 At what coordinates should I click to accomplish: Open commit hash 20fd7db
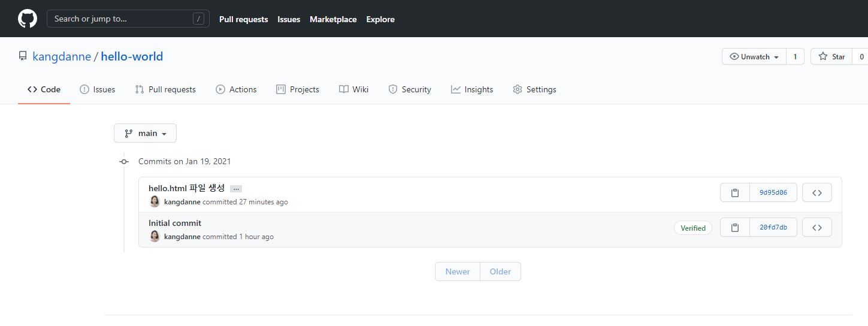(x=773, y=227)
